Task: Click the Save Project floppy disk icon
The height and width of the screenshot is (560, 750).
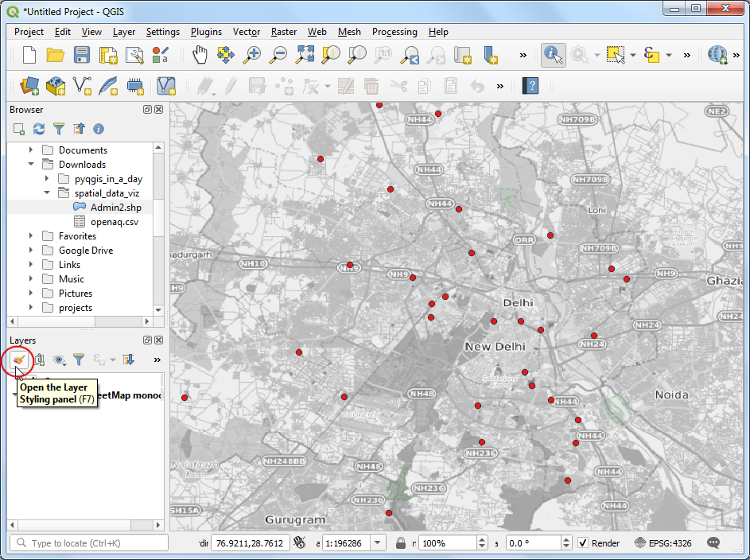Action: [82, 55]
